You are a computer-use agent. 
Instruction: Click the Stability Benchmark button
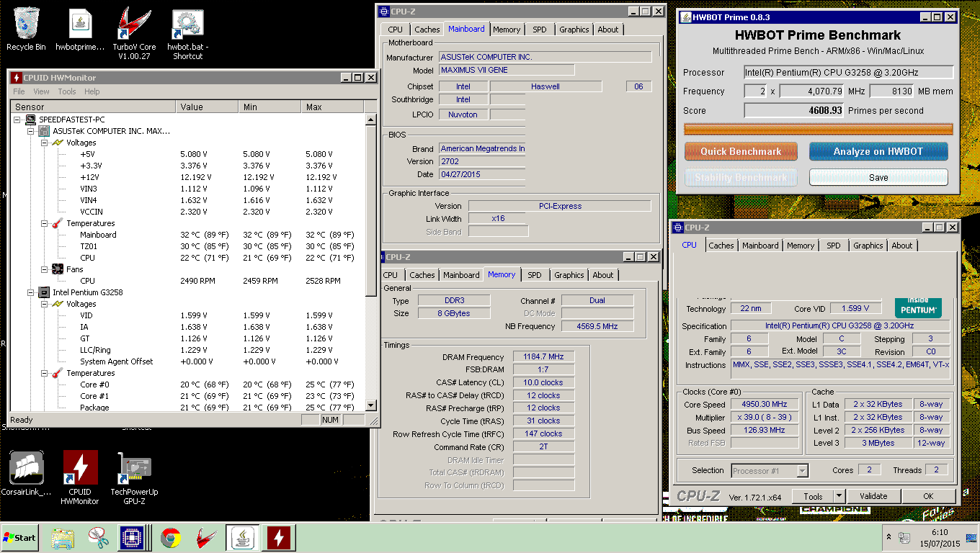tap(741, 177)
